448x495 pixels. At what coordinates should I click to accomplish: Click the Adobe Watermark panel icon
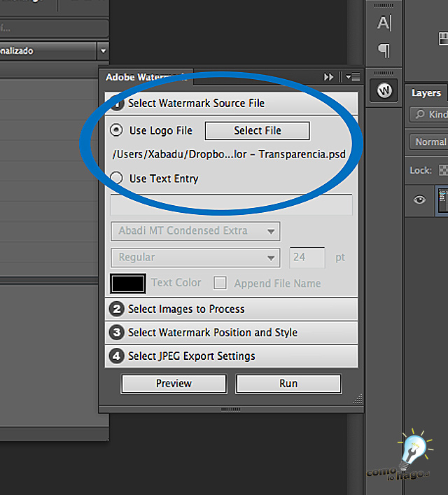click(x=384, y=91)
